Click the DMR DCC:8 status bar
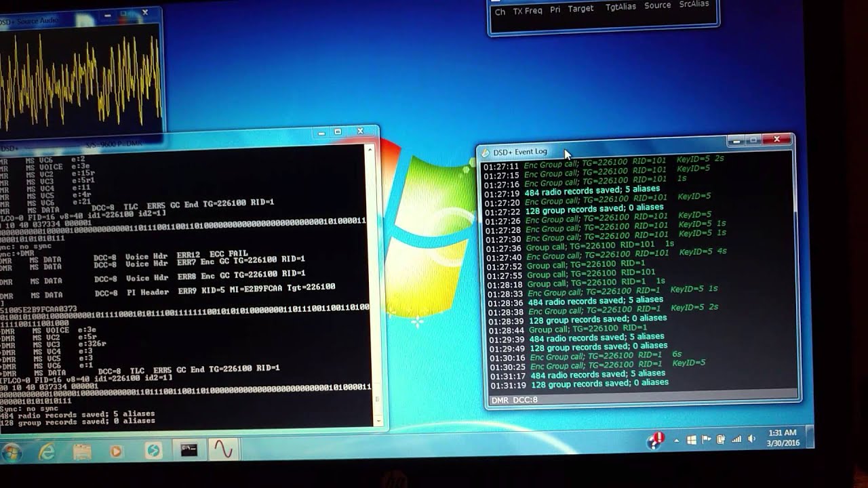The image size is (868, 488). click(642, 397)
